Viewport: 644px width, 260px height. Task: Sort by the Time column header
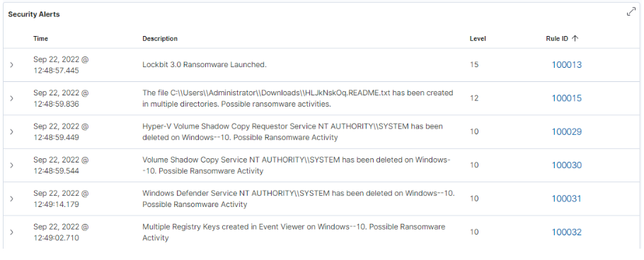(40, 39)
